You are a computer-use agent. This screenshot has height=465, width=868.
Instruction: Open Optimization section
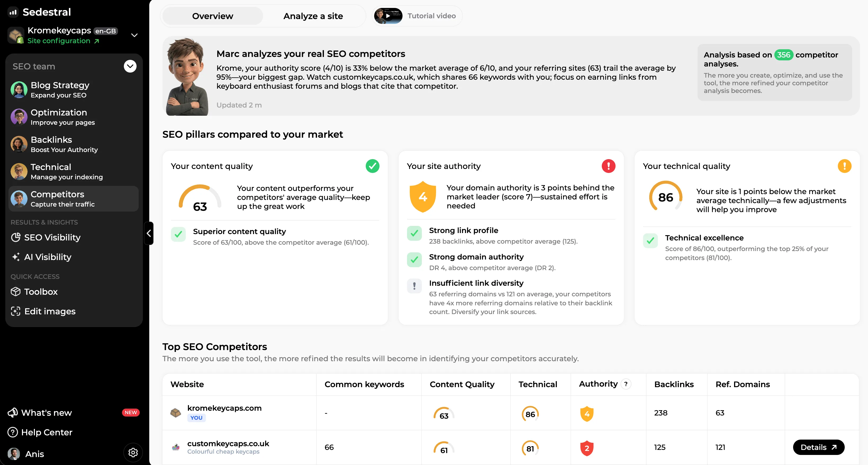[74, 117]
